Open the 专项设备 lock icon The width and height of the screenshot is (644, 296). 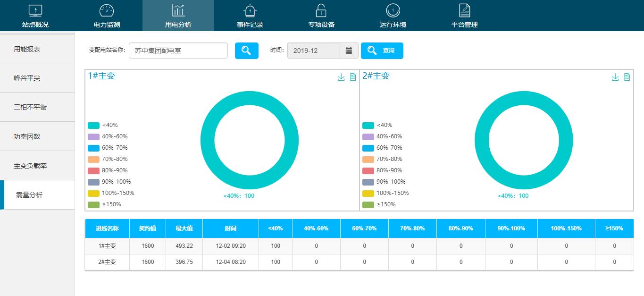click(321, 10)
